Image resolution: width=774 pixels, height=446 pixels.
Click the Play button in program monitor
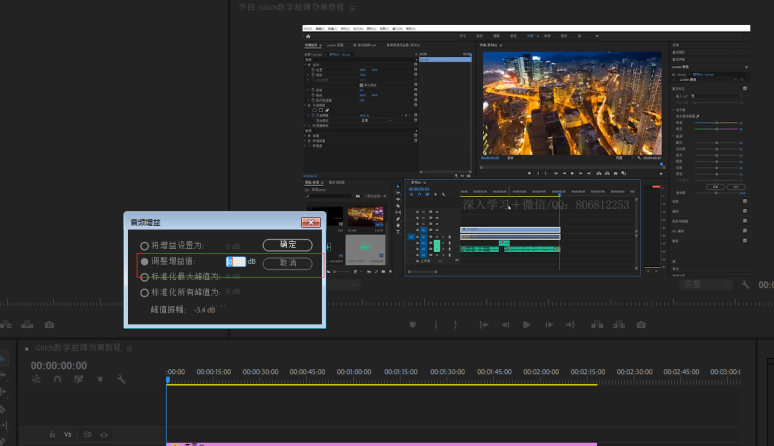pyautogui.click(x=527, y=324)
